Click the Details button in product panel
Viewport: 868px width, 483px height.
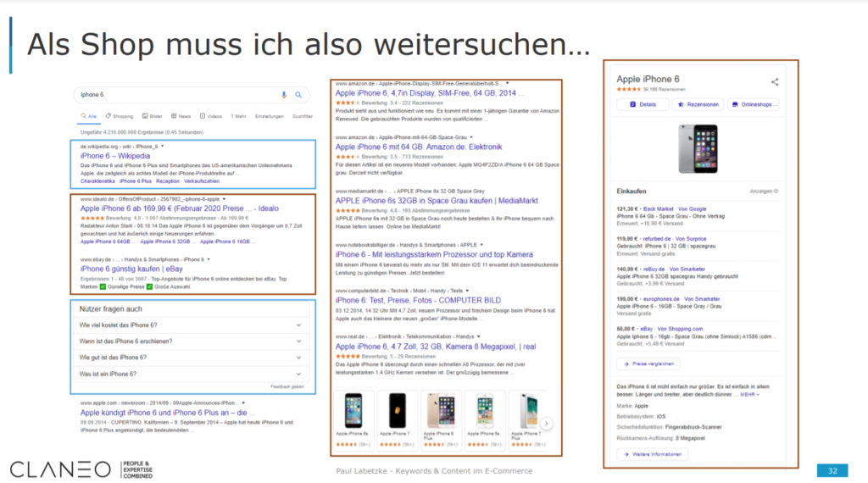(x=643, y=104)
